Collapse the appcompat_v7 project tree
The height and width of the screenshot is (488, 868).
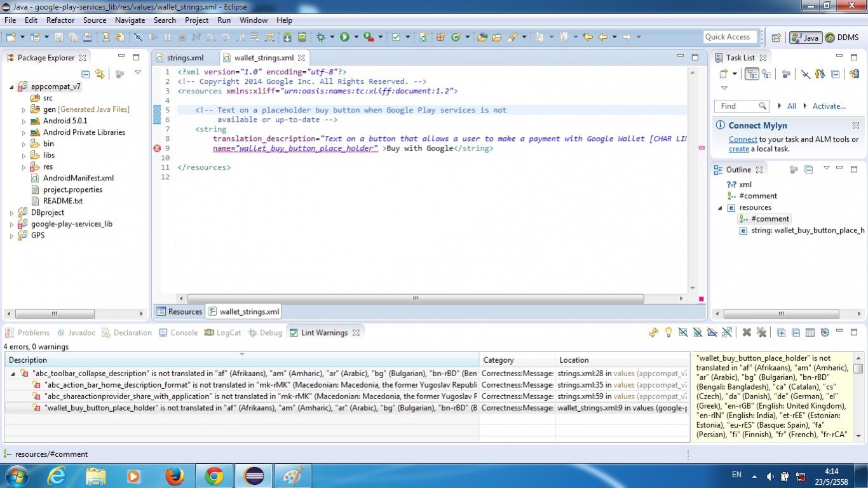pos(11,86)
